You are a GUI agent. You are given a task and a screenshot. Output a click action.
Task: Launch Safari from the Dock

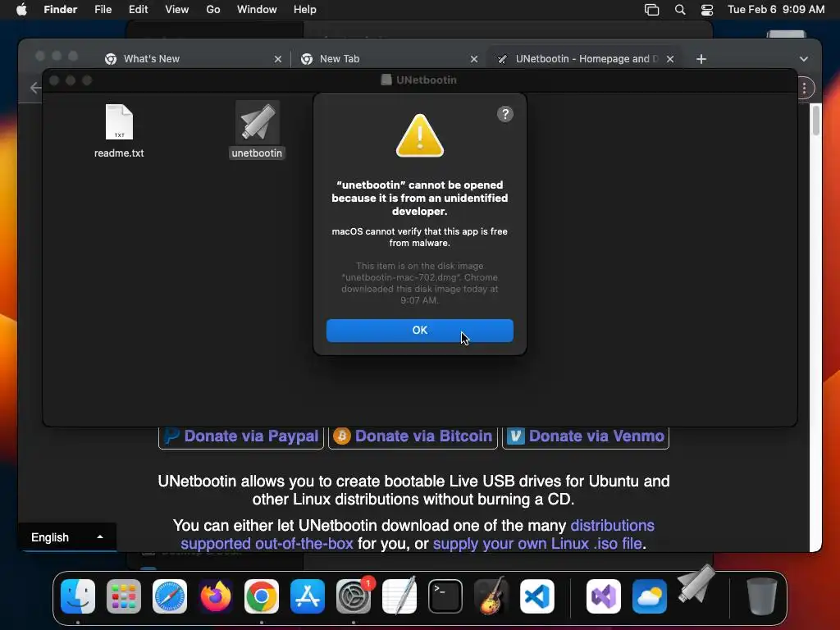pyautogui.click(x=170, y=596)
